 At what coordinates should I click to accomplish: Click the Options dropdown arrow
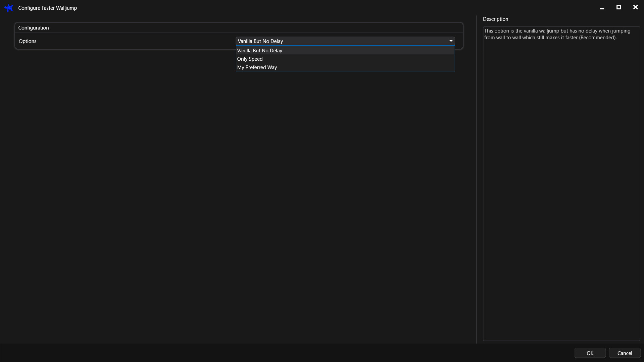tap(451, 41)
